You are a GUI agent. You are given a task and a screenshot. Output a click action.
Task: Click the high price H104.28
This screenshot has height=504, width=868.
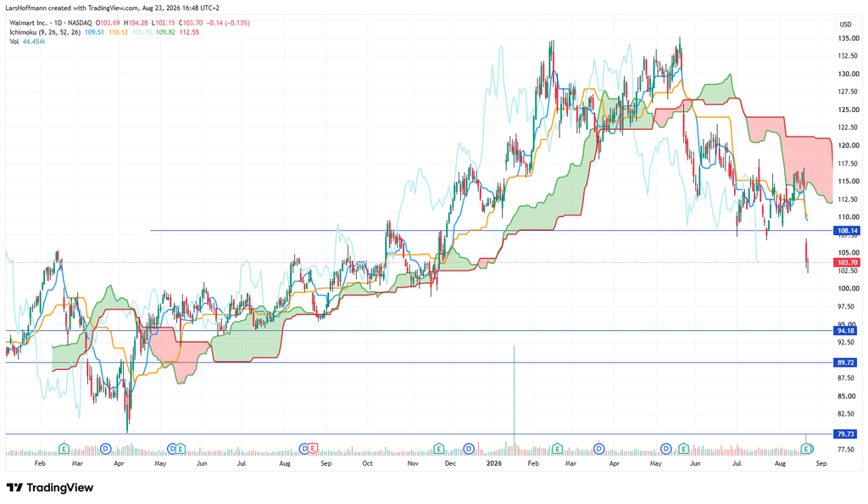pos(136,23)
